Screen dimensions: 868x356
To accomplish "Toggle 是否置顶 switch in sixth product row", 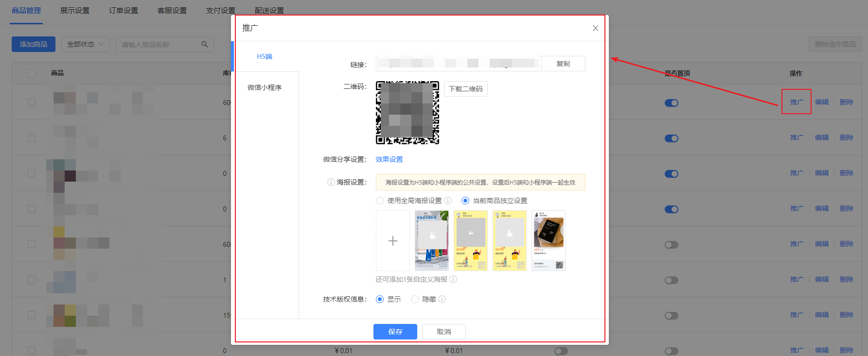I will (672, 280).
